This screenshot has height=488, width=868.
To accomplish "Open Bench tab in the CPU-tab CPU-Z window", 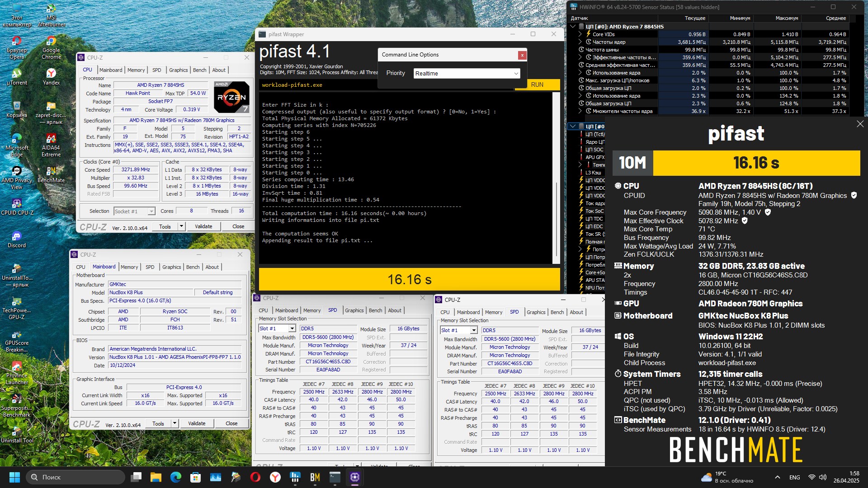I will (199, 70).
